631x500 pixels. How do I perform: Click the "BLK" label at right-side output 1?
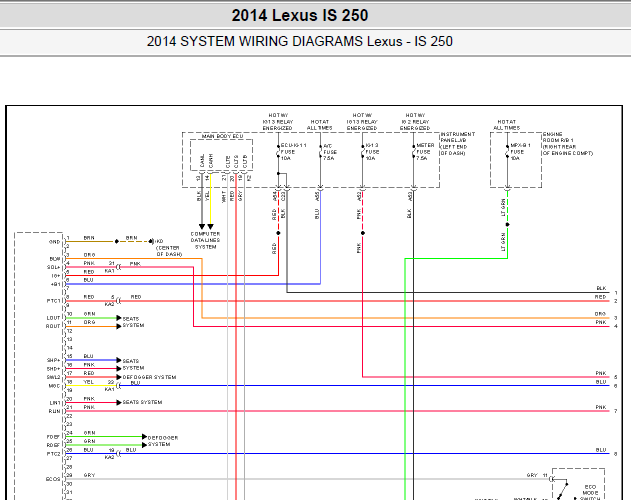(601, 289)
